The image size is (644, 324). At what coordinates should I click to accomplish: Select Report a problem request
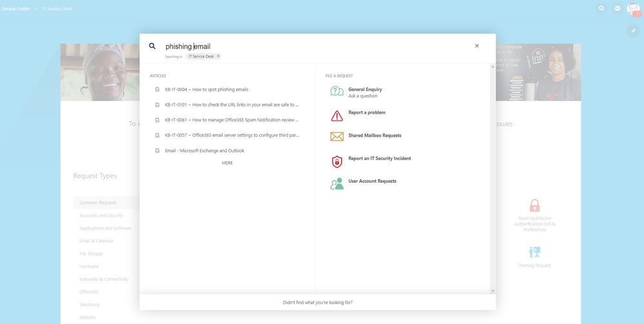(367, 112)
